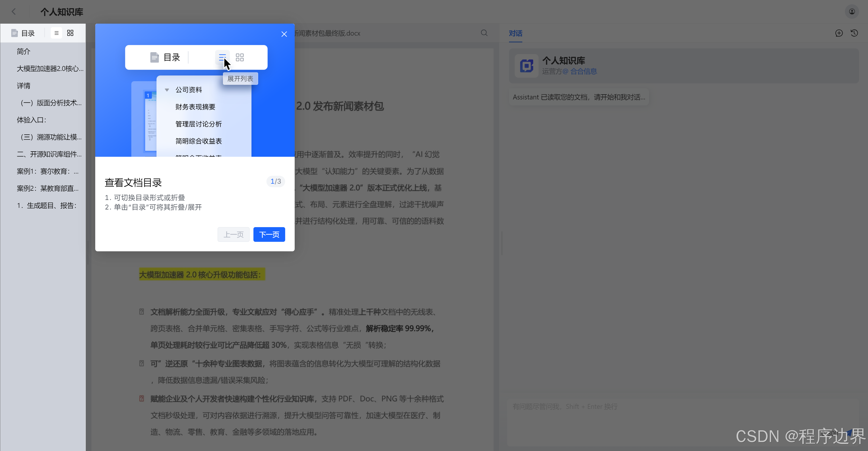The image size is (868, 451).
Task: Click the send message arrow icon
Action: pyautogui.click(x=849, y=433)
